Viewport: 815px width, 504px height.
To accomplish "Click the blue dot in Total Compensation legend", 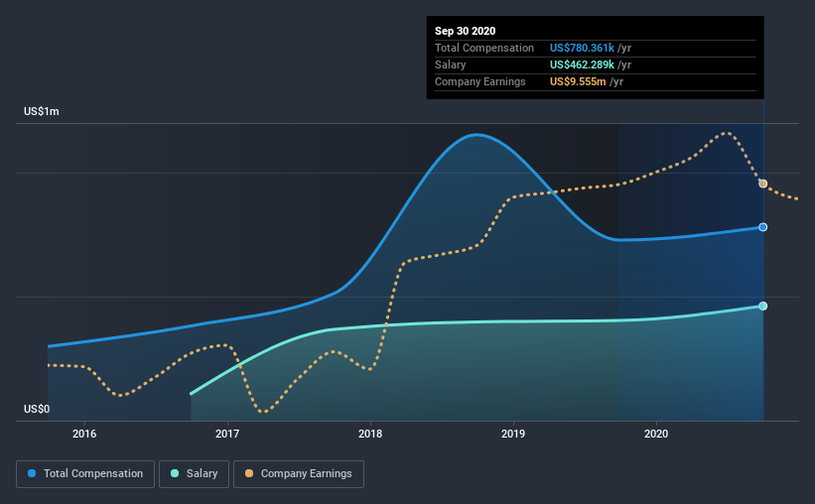I will (32, 473).
